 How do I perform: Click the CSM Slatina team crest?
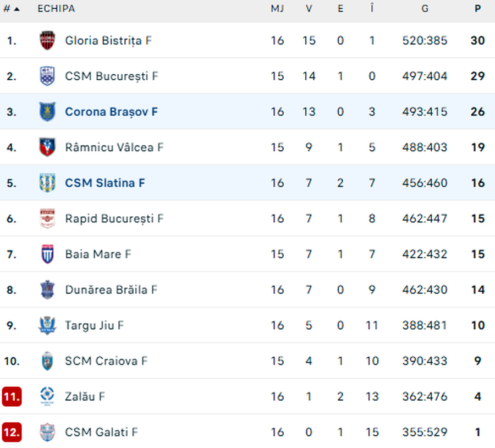(x=47, y=183)
